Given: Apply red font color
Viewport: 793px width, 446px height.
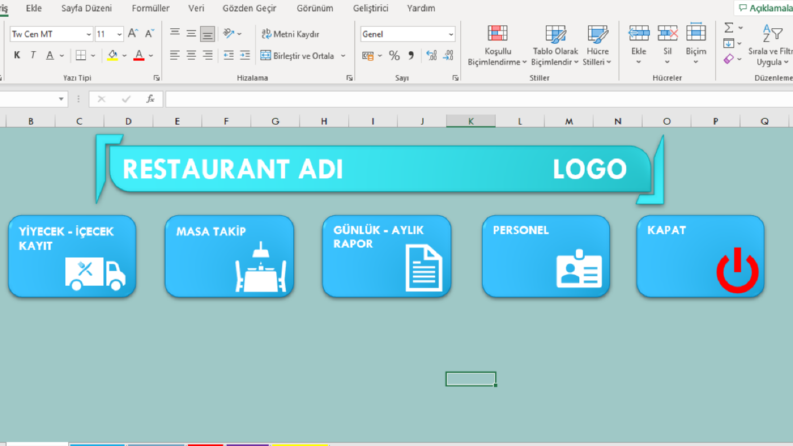Looking at the screenshot, I should 139,55.
